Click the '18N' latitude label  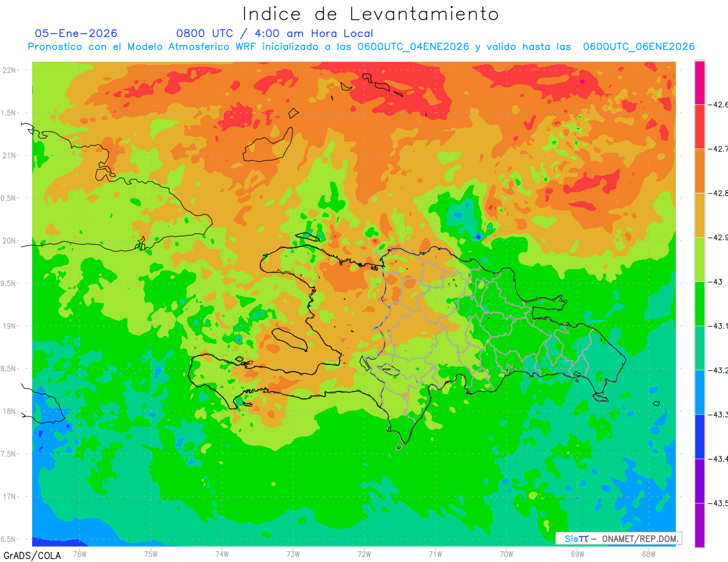10,412
